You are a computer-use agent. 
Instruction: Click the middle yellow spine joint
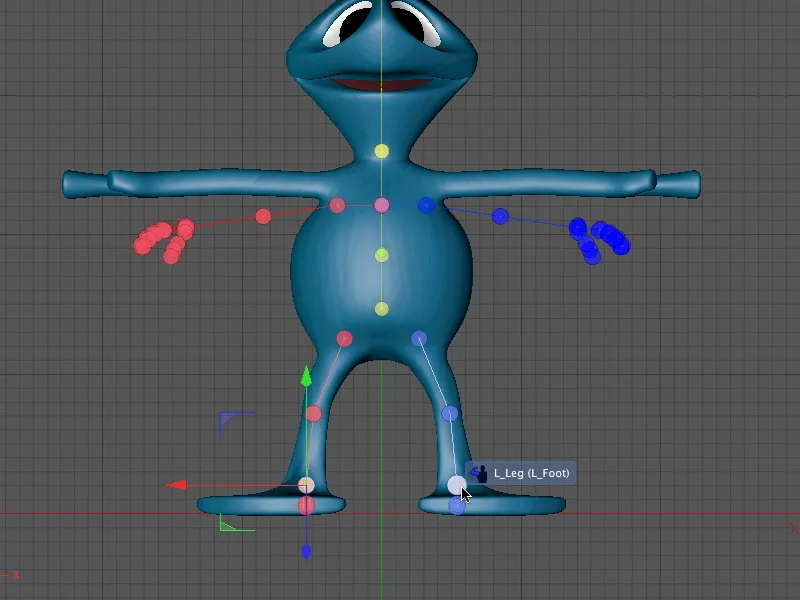click(x=382, y=255)
